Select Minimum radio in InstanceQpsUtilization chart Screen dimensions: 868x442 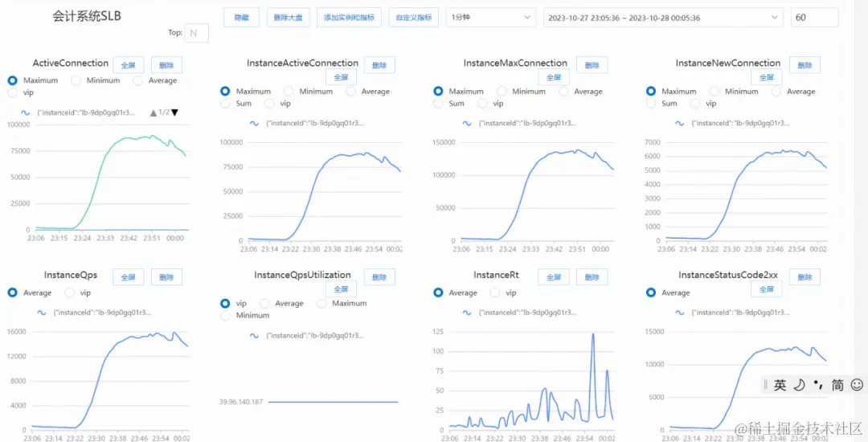tap(225, 315)
